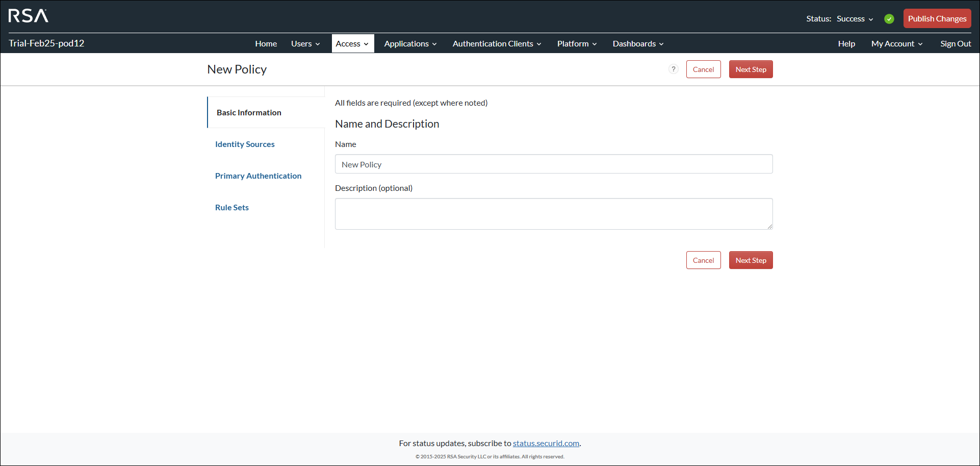The height and width of the screenshot is (466, 980).
Task: Open the Dashboards menu
Action: point(638,44)
